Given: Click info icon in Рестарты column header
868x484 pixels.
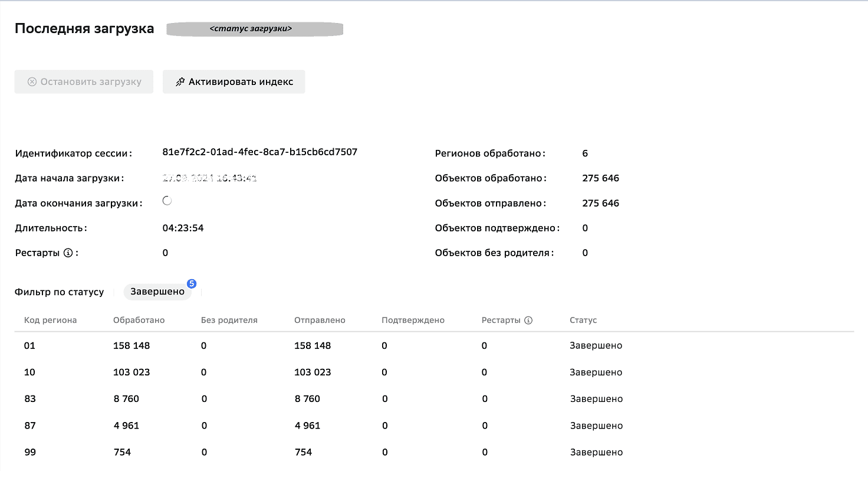Looking at the screenshot, I should coord(528,321).
